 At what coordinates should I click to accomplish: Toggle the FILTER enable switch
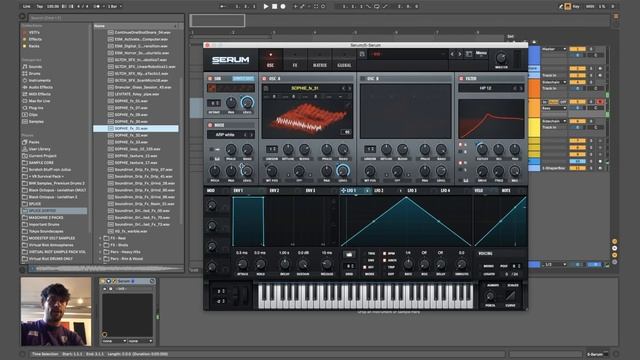[x=461, y=78]
